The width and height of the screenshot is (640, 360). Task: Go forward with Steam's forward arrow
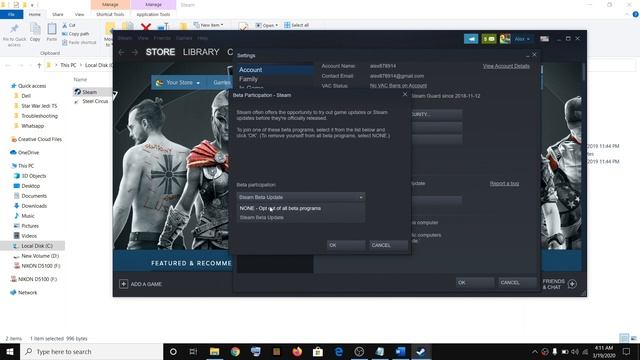point(135,52)
